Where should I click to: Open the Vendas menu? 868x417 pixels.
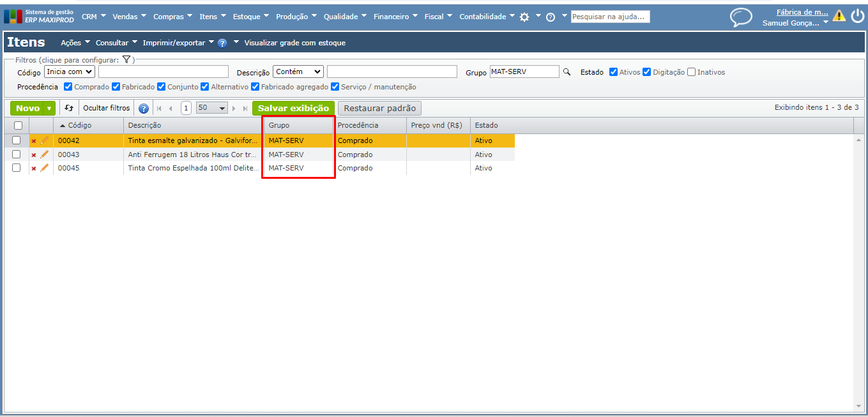pos(130,17)
